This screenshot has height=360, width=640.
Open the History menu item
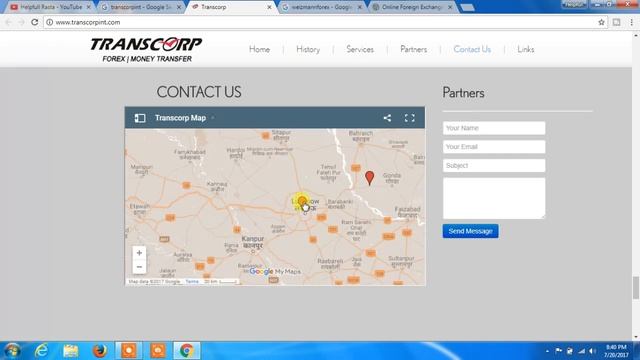click(308, 49)
